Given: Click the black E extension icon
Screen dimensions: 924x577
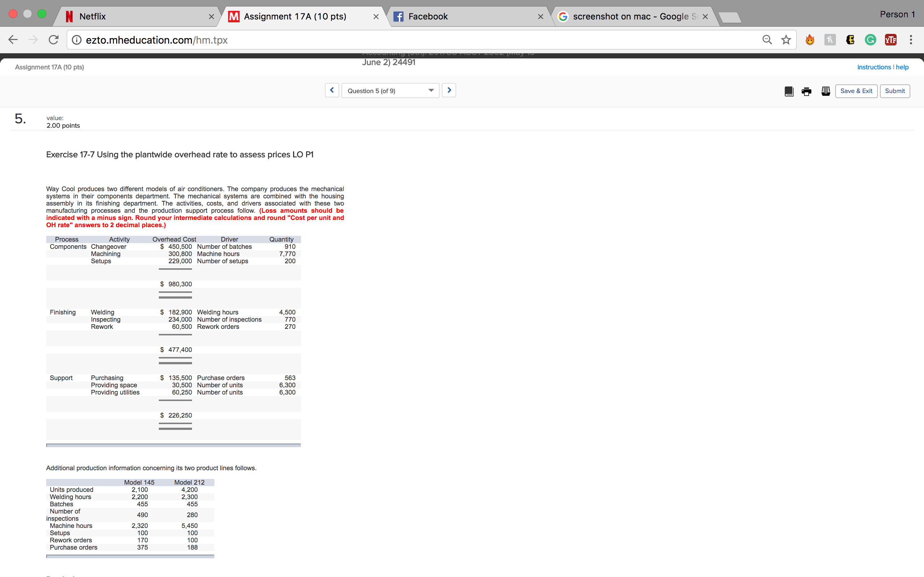Looking at the screenshot, I should point(850,39).
